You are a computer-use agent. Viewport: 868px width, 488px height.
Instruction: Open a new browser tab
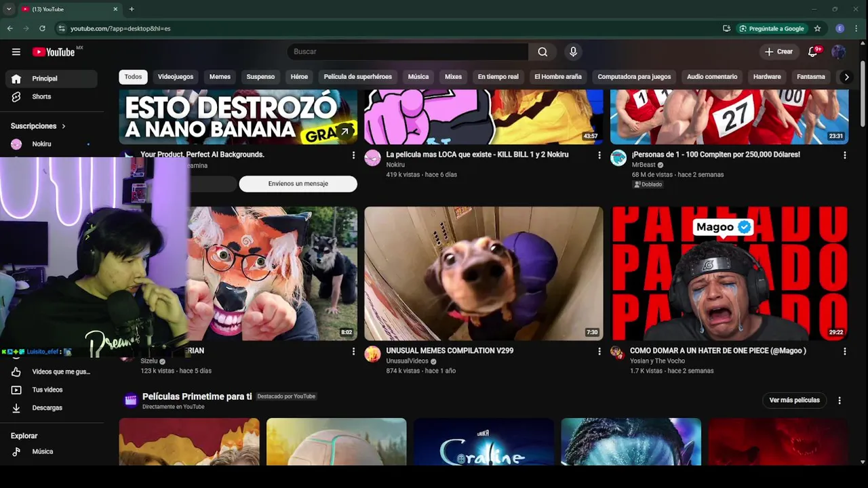click(132, 9)
